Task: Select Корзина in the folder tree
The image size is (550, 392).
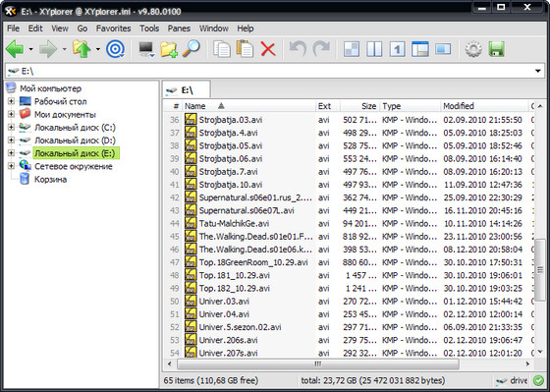Action: pos(50,180)
